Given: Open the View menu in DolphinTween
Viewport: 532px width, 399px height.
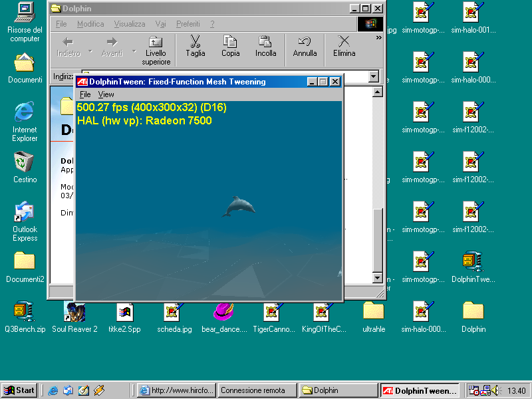Looking at the screenshot, I should 106,94.
